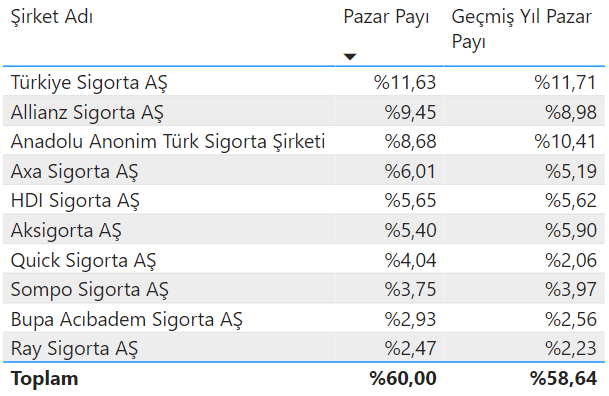Screen dimensions: 609x396
Task: Sort by Şirket Adı column header
Action: pyautogui.click(x=52, y=17)
